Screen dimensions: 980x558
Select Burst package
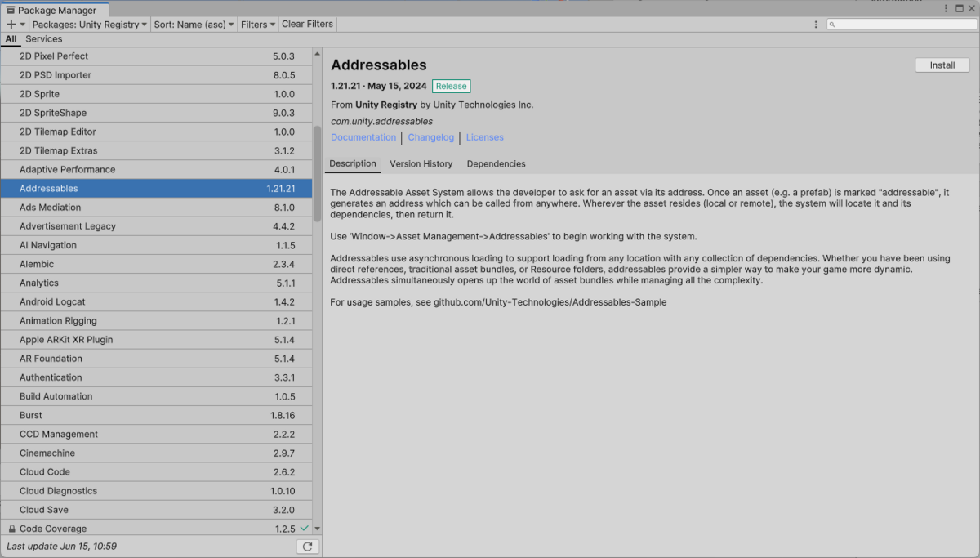pos(156,415)
